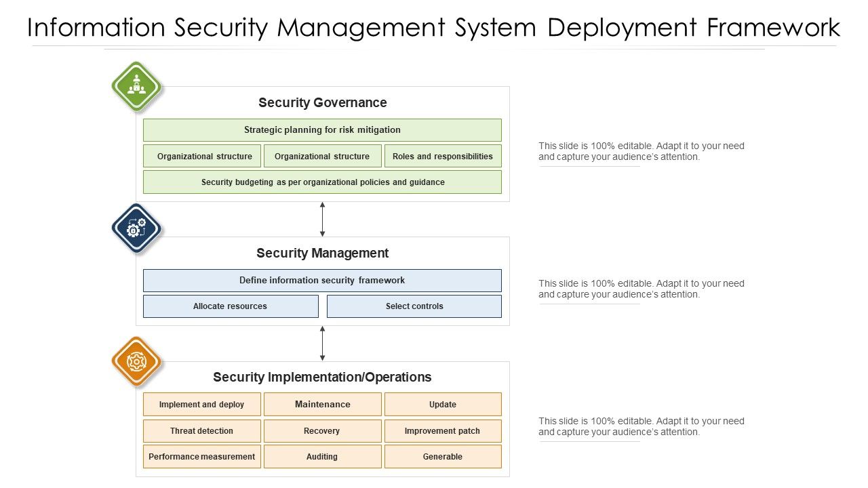868x488 pixels.
Task: Select the Security Management heading
Action: [x=322, y=253]
